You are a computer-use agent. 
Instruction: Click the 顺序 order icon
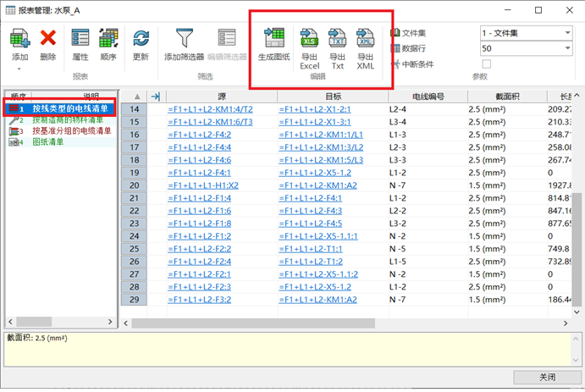click(x=108, y=39)
